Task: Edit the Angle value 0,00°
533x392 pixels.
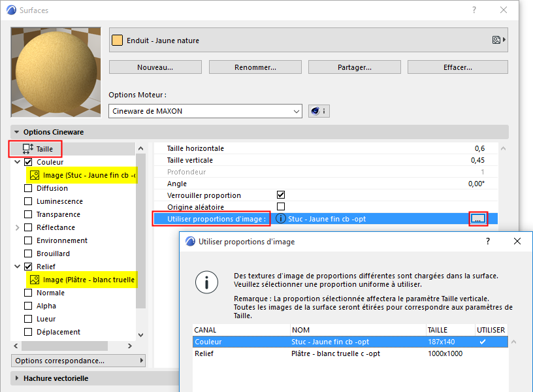Action: 476,184
